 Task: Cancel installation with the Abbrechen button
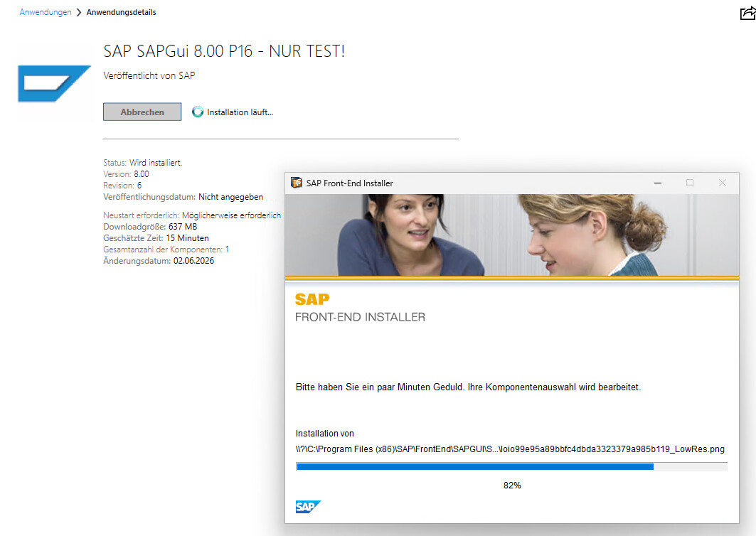[142, 112]
